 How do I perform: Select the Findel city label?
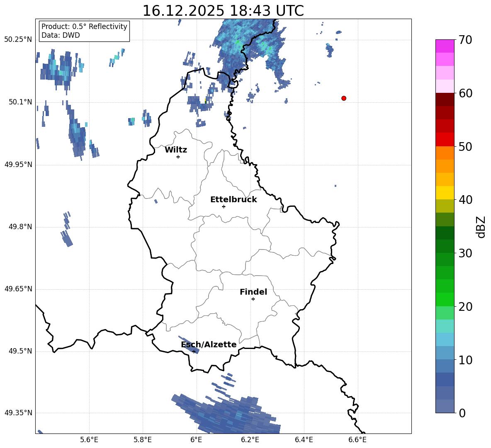click(253, 292)
